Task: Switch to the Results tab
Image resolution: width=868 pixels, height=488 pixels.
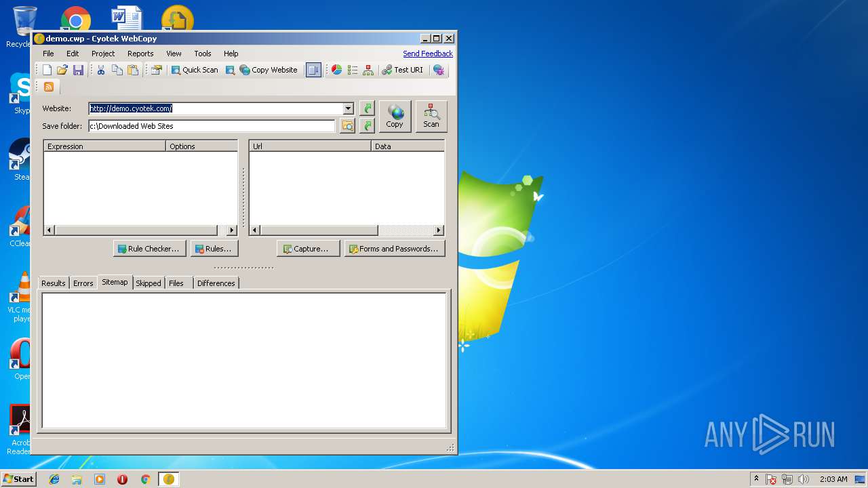Action: coord(54,283)
